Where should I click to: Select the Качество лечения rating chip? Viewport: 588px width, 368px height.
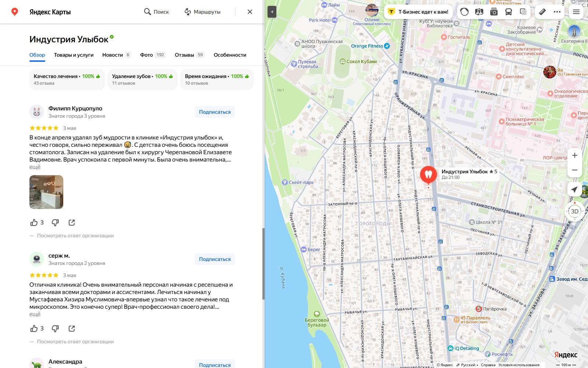pos(67,79)
